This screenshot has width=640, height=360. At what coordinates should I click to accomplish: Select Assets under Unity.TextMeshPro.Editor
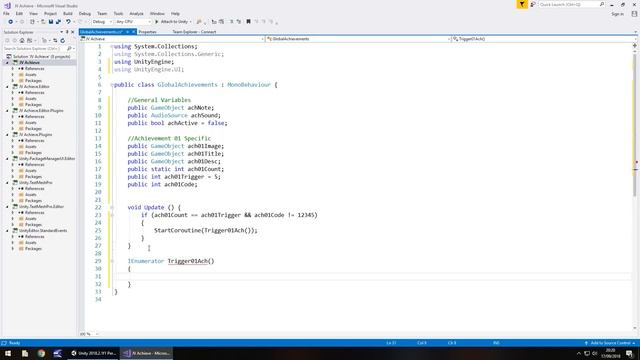point(31,218)
